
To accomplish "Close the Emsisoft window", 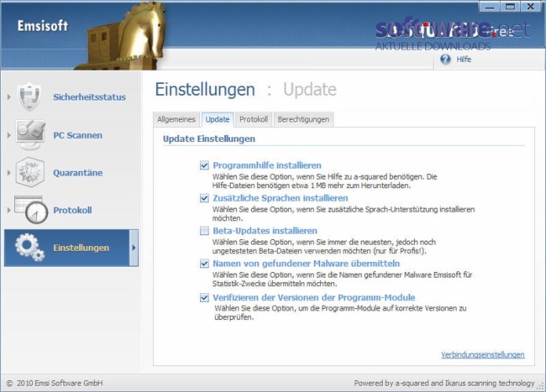I will [530, 6].
